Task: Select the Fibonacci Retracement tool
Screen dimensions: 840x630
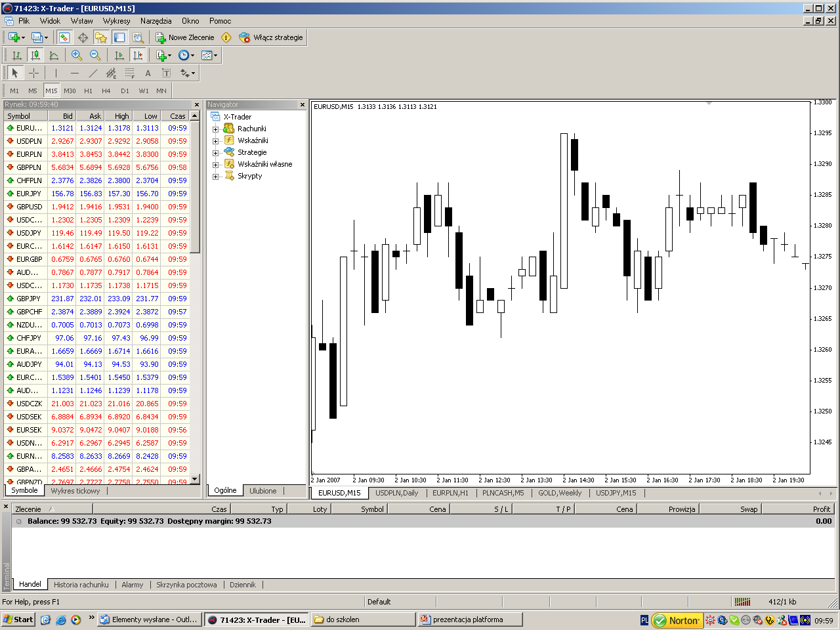Action: [x=129, y=73]
